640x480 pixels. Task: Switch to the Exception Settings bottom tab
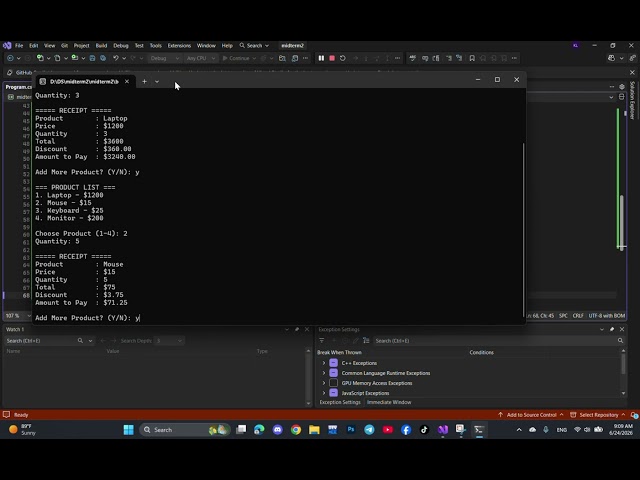coord(340,402)
